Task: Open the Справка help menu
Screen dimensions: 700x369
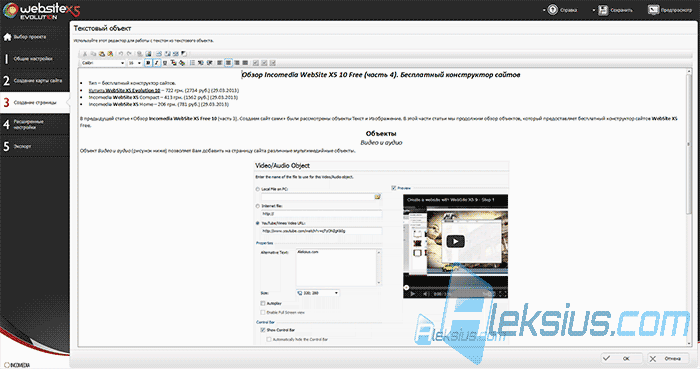Action: pos(560,10)
